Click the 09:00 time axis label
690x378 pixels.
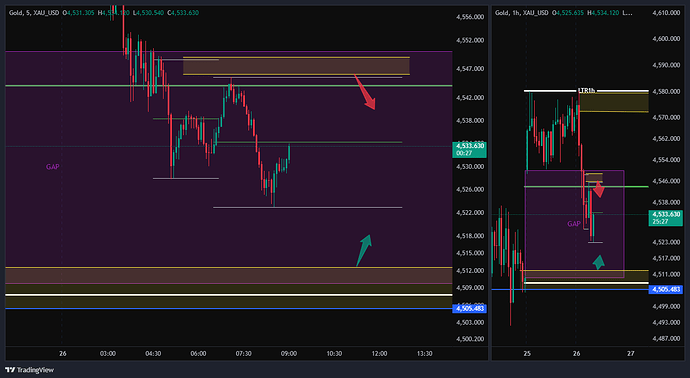click(x=289, y=353)
